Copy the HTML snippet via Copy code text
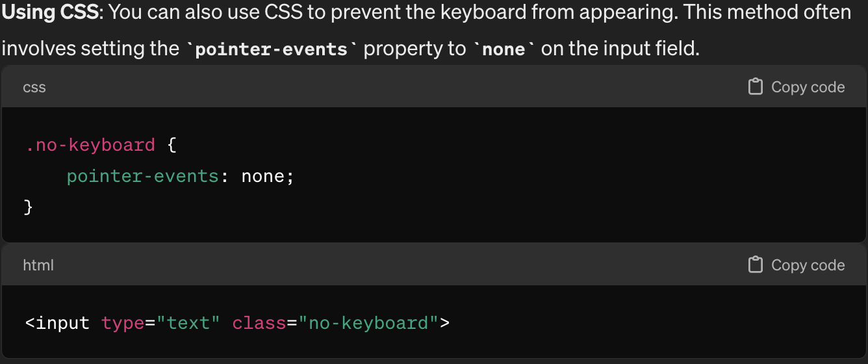The height and width of the screenshot is (364, 868). 808,265
